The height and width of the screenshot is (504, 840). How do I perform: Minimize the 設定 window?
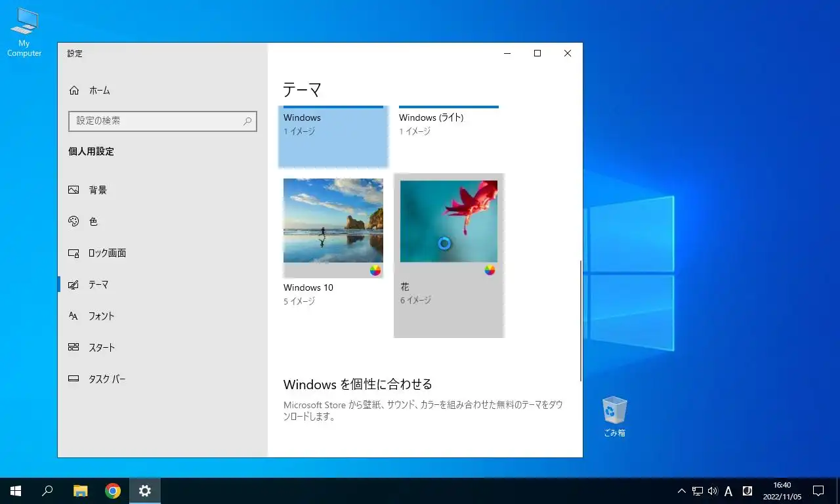tap(507, 54)
